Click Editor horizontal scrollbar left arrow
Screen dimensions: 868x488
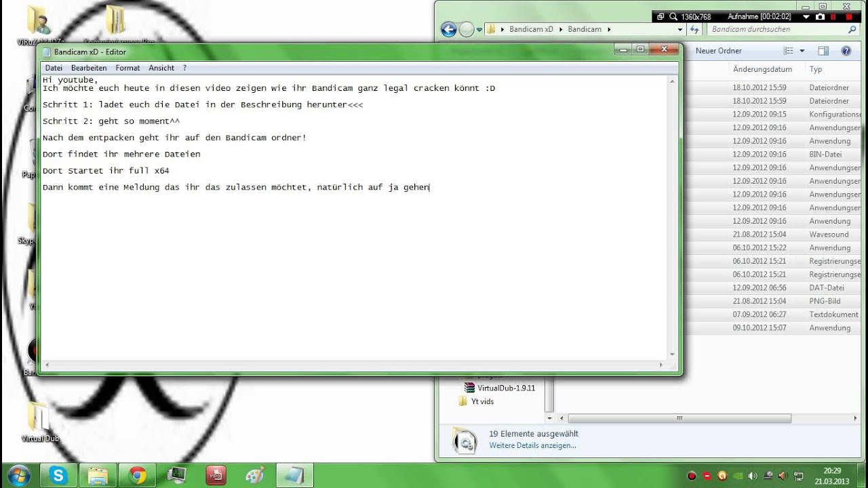click(x=46, y=365)
